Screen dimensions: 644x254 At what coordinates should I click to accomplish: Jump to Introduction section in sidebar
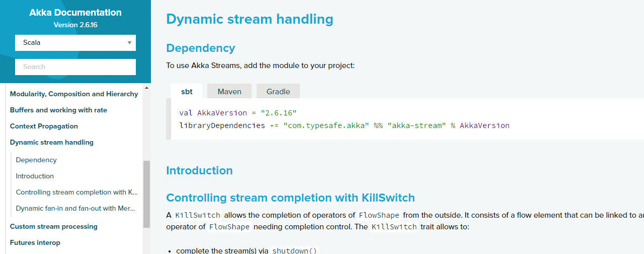coord(35,176)
